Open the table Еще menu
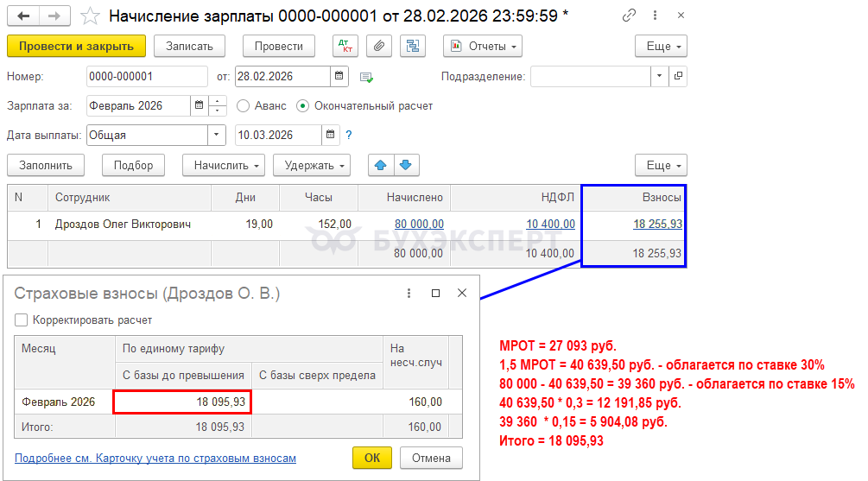 pos(661,165)
